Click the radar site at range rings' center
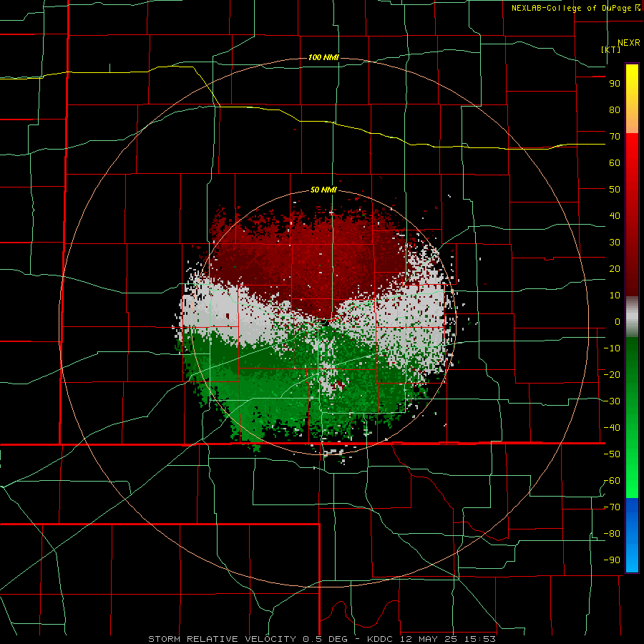The width and height of the screenshot is (644, 644). (324, 323)
